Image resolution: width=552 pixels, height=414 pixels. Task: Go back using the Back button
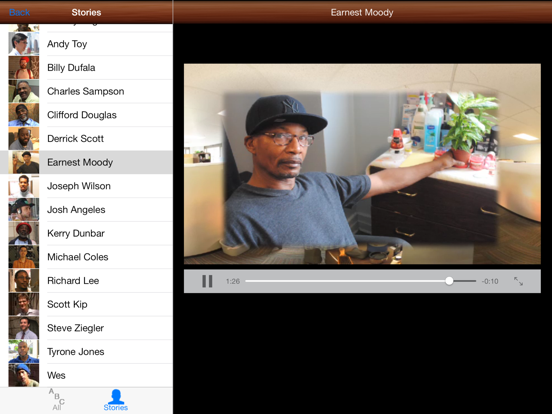coord(19,12)
